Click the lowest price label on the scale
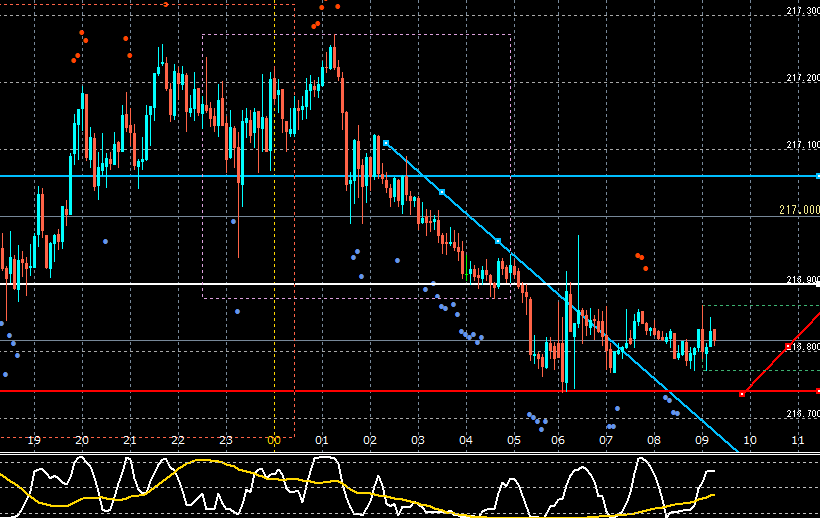Image resolution: width=820 pixels, height=518 pixels. click(803, 413)
